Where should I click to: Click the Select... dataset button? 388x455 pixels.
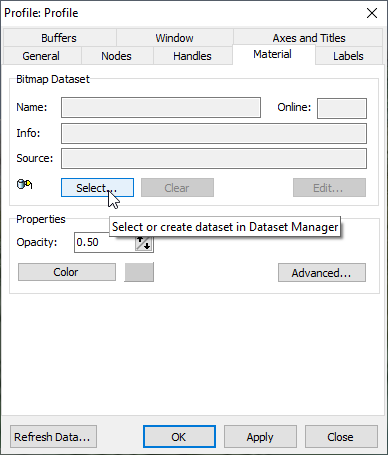[97, 188]
